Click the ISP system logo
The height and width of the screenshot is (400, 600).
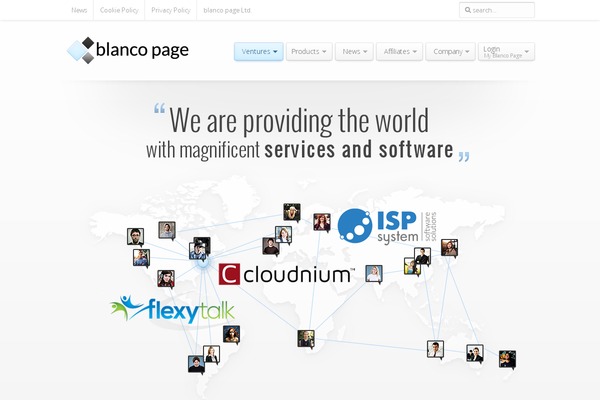(387, 226)
